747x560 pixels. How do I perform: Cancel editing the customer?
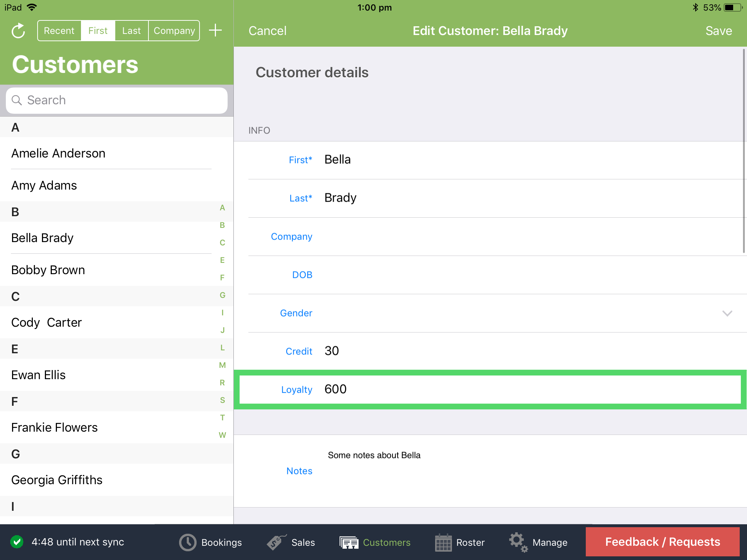pyautogui.click(x=267, y=31)
